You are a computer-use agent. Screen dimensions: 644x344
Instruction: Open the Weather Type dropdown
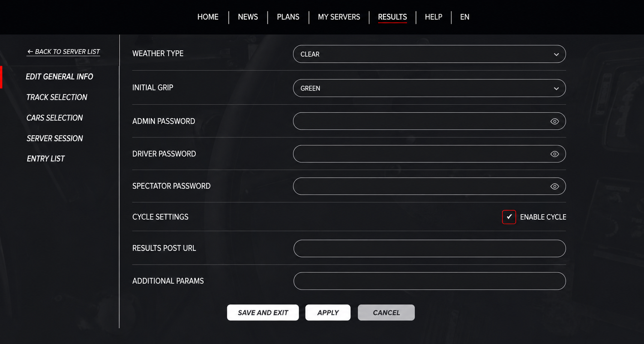coord(429,54)
